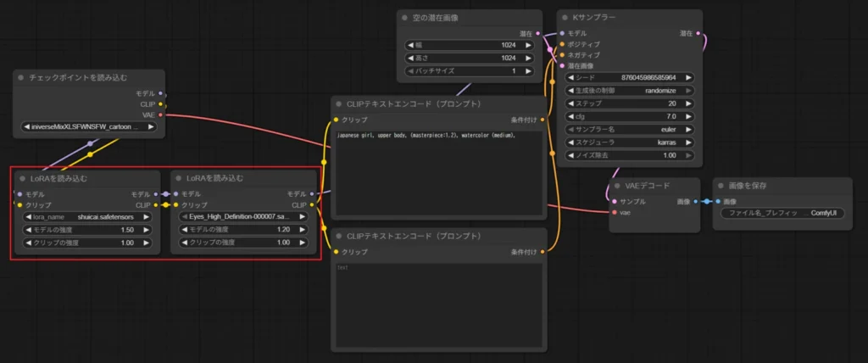Viewport: 868px width, 363px height.
Task: Open the checkpoint name selector iniverseMixXLSFWNSFW_cartoon
Action: (88, 127)
